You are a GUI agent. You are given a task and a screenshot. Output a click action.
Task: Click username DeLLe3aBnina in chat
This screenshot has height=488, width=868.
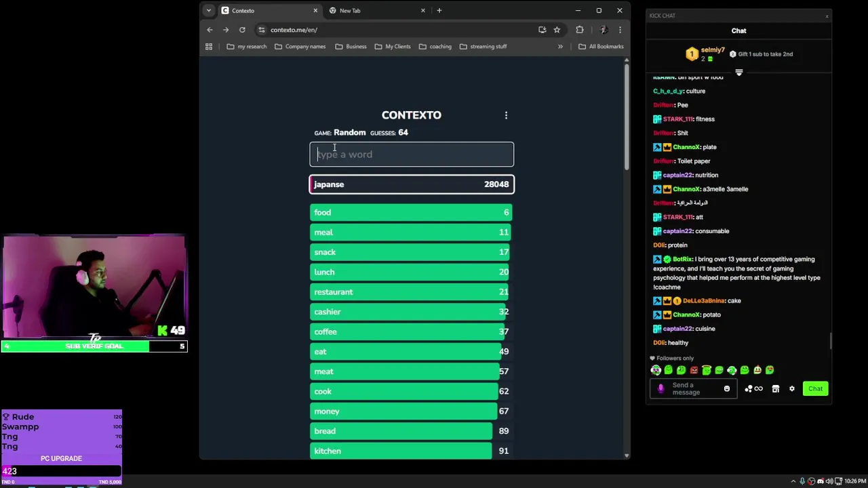(704, 301)
